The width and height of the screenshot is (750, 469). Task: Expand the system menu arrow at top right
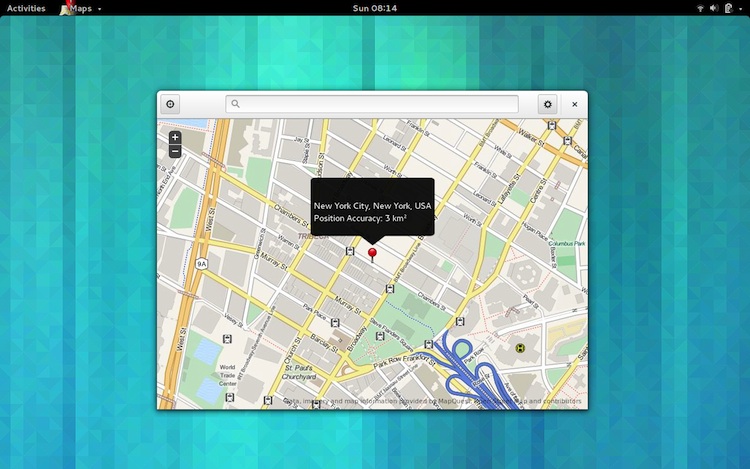coord(740,9)
